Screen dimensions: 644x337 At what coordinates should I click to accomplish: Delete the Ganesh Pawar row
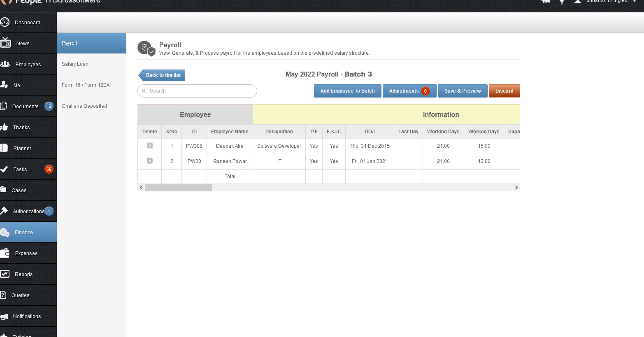(150, 161)
